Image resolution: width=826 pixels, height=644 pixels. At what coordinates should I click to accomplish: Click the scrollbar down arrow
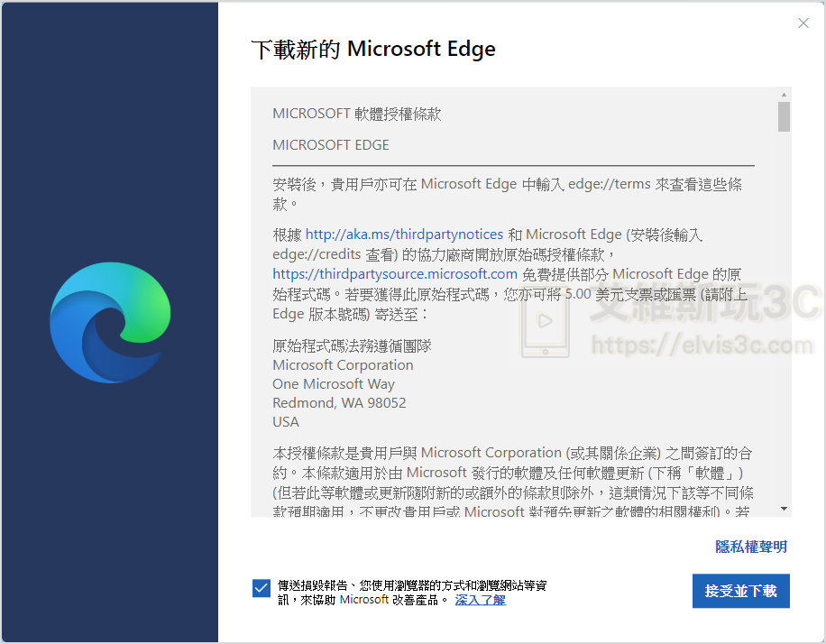[785, 510]
